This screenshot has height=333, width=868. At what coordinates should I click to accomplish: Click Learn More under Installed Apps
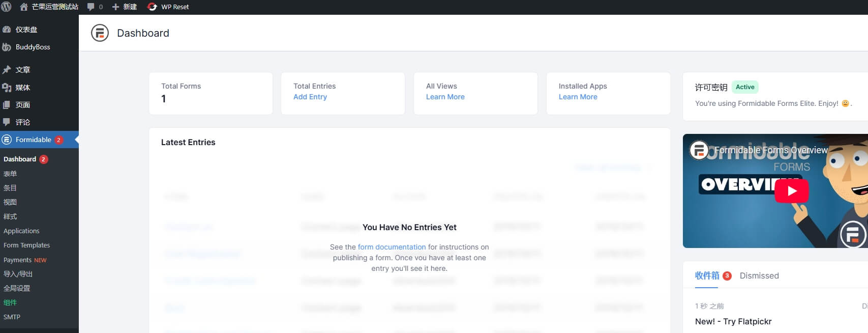pos(578,97)
